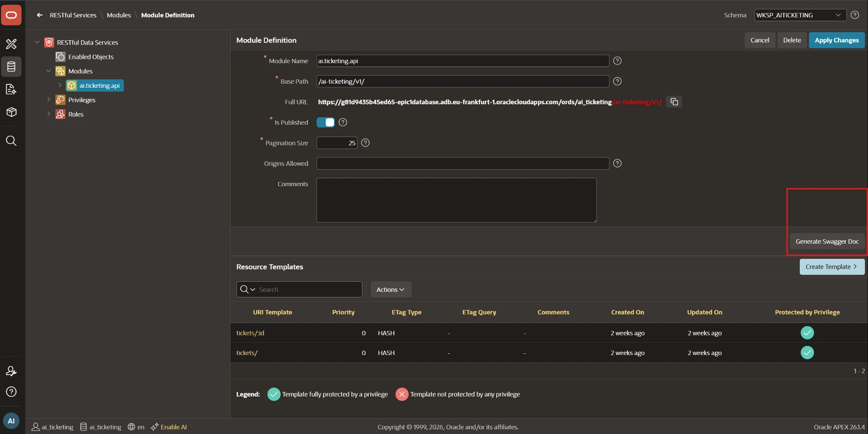
Task: Sort by Priority column header
Action: (343, 312)
